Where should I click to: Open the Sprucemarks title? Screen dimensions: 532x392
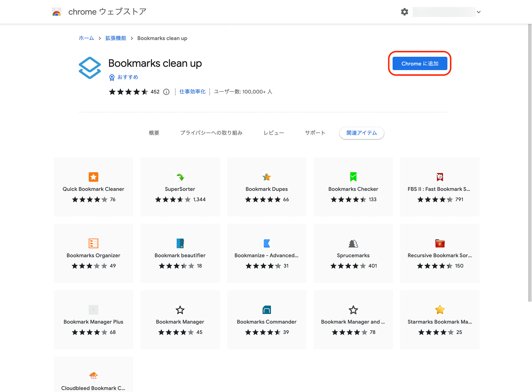pos(353,255)
